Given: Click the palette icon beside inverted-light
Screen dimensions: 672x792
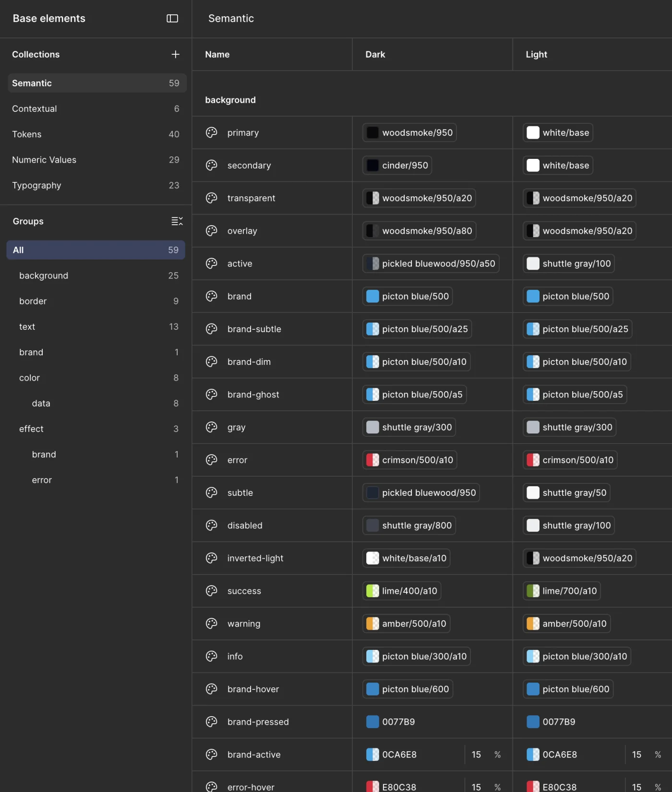Looking at the screenshot, I should pos(212,558).
